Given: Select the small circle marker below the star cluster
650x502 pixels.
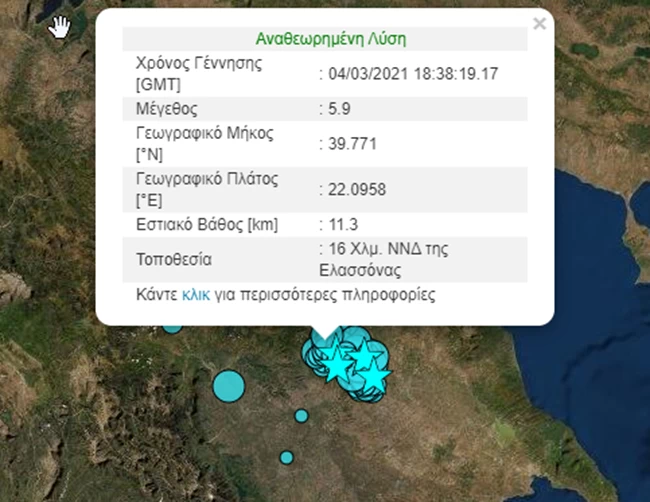Looking at the screenshot, I should click(x=301, y=415).
